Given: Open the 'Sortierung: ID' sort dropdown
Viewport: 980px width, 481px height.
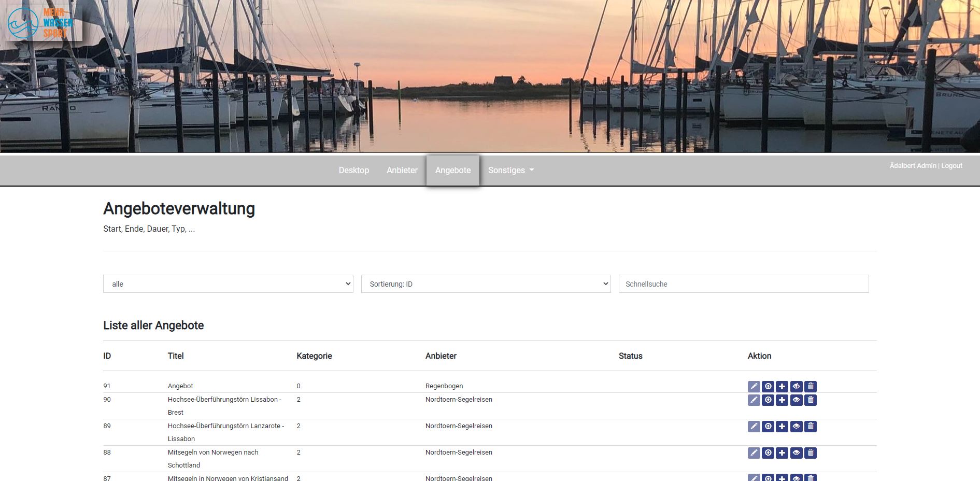Looking at the screenshot, I should pyautogui.click(x=486, y=284).
